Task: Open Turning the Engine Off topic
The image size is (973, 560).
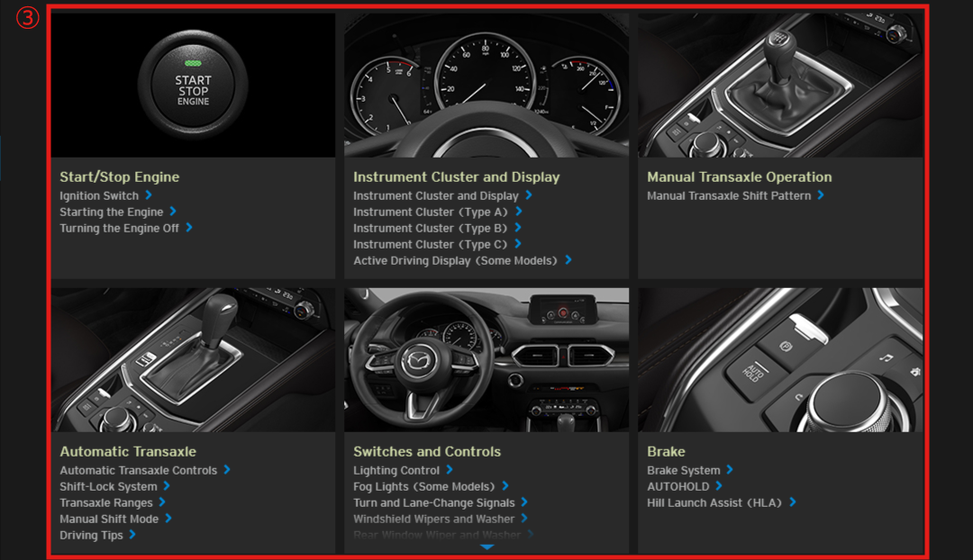Action: coord(119,229)
